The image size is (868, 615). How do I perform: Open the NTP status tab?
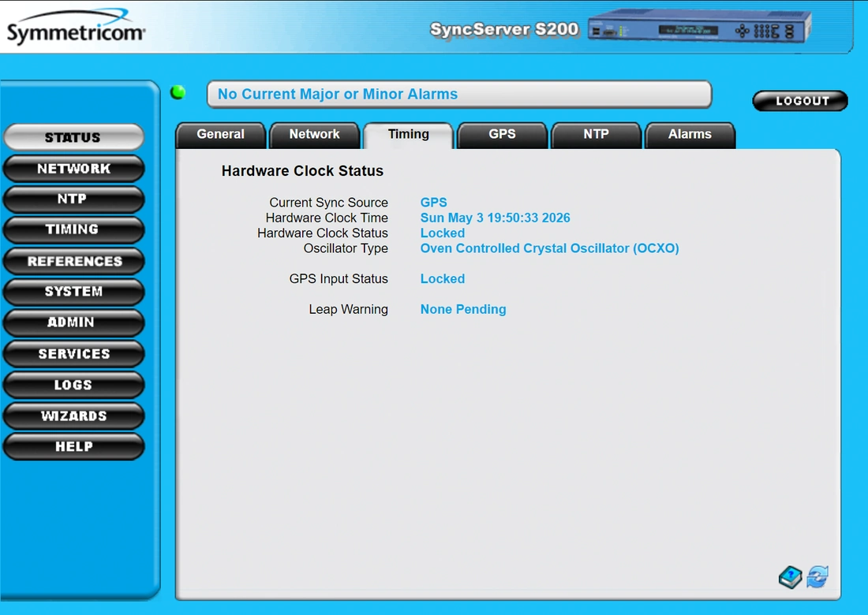coord(597,135)
